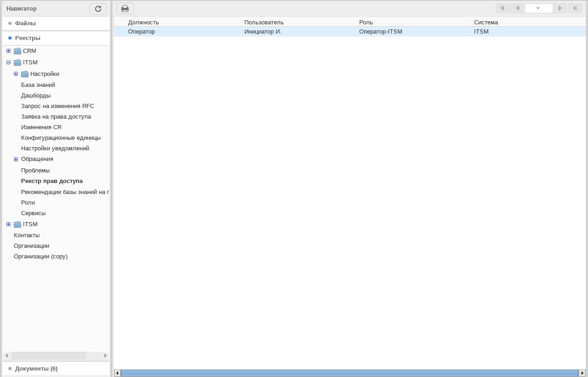
Task: Open Изменения CR registry
Action: tap(41, 127)
